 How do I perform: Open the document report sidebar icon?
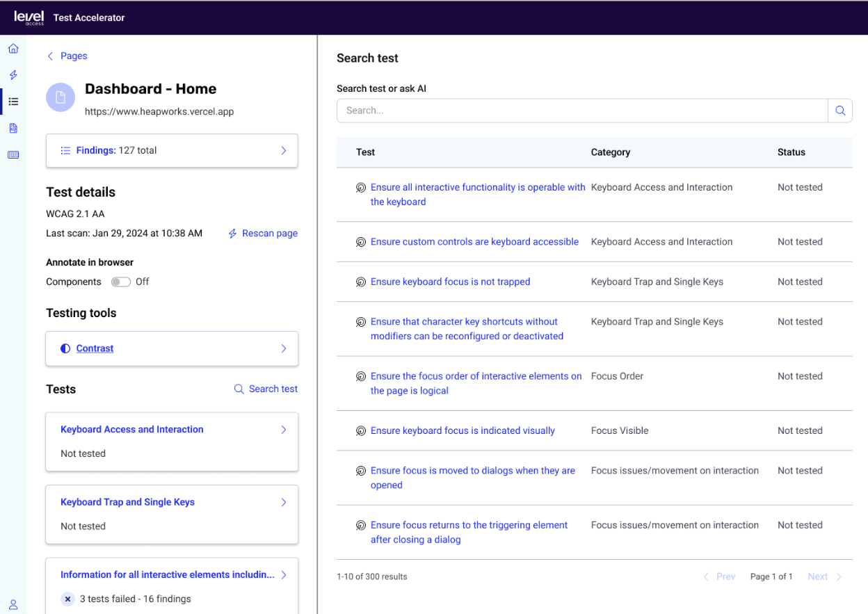(13, 128)
